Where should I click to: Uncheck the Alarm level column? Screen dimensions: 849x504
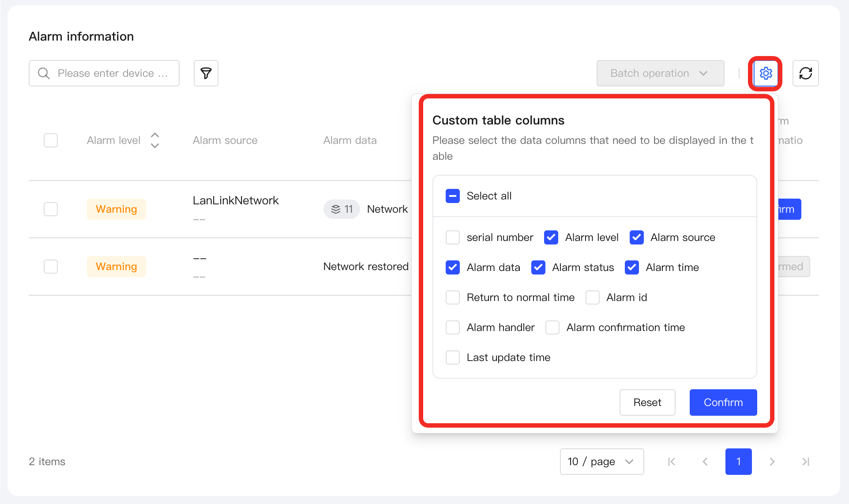coord(551,237)
